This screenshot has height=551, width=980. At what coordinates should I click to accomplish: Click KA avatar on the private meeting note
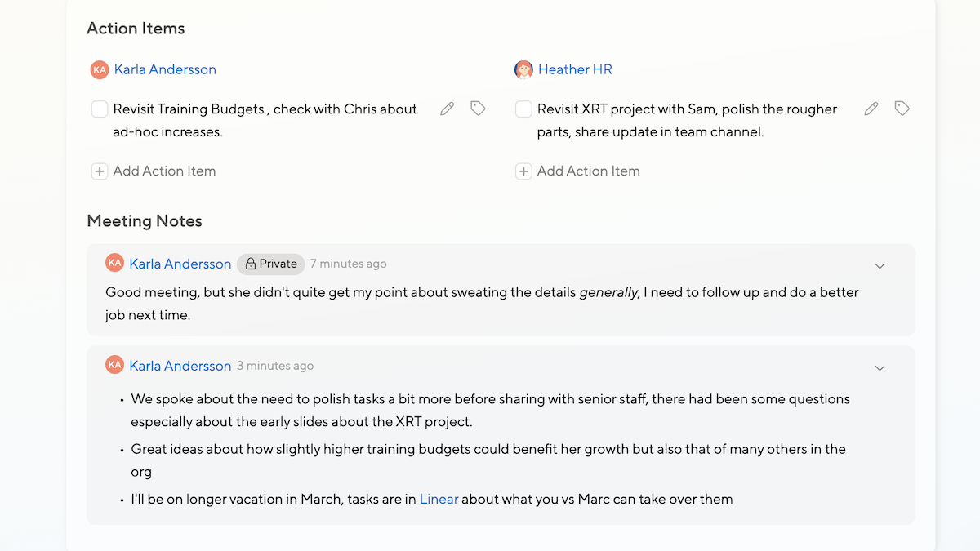114,263
